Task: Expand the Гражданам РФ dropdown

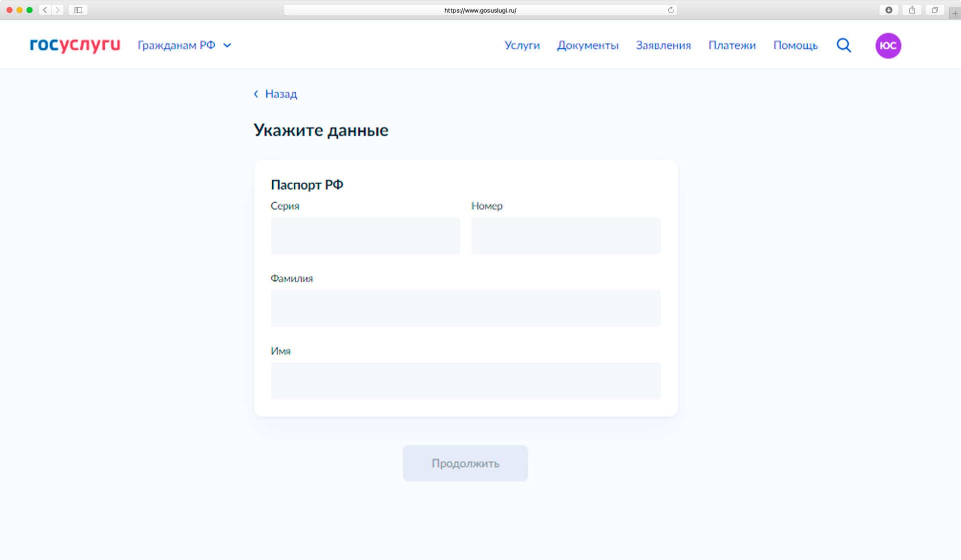Action: coord(185,46)
